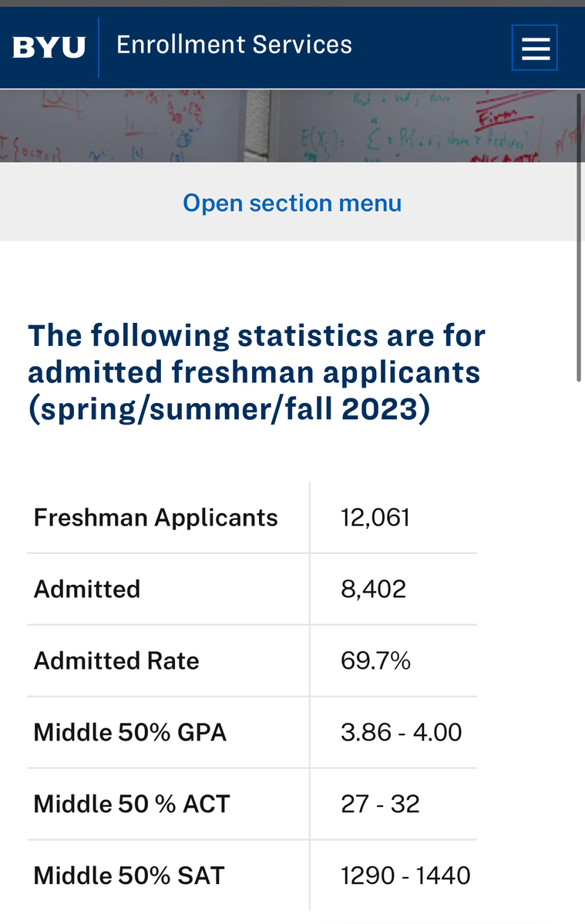Select the Enrollment Services header link
The width and height of the screenshot is (585, 924).
pyautogui.click(x=234, y=45)
